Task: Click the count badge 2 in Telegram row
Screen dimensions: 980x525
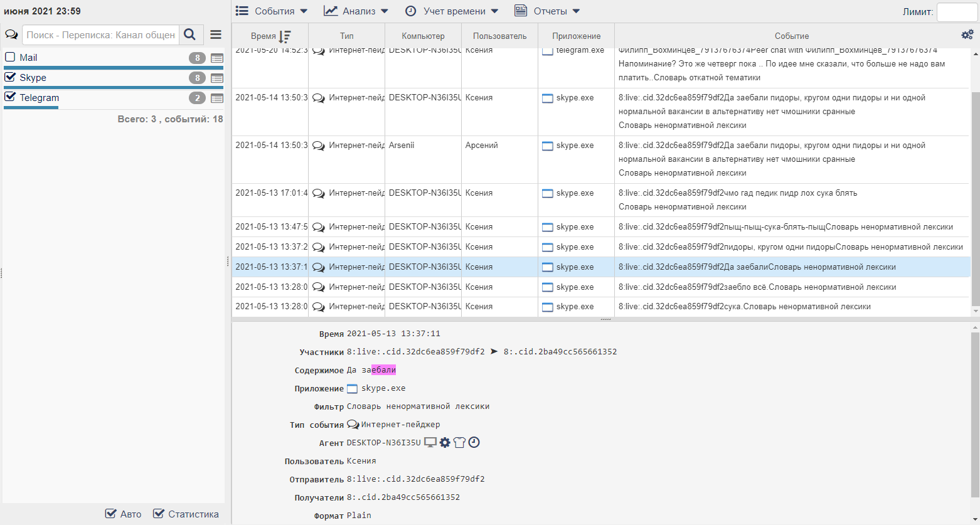Action: tap(197, 98)
